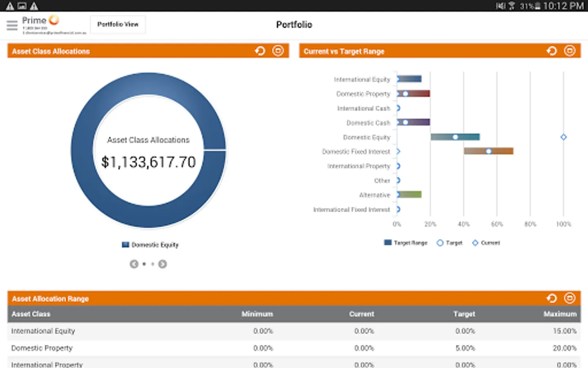The image size is (588, 368).
Task: Click the 100% axis tick label
Action: point(563,224)
